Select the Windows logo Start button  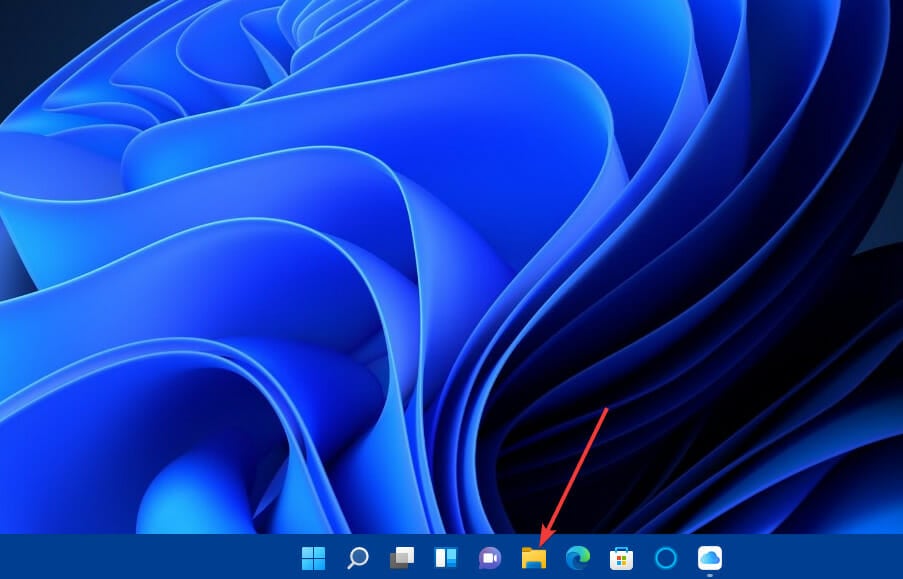[x=315, y=557]
